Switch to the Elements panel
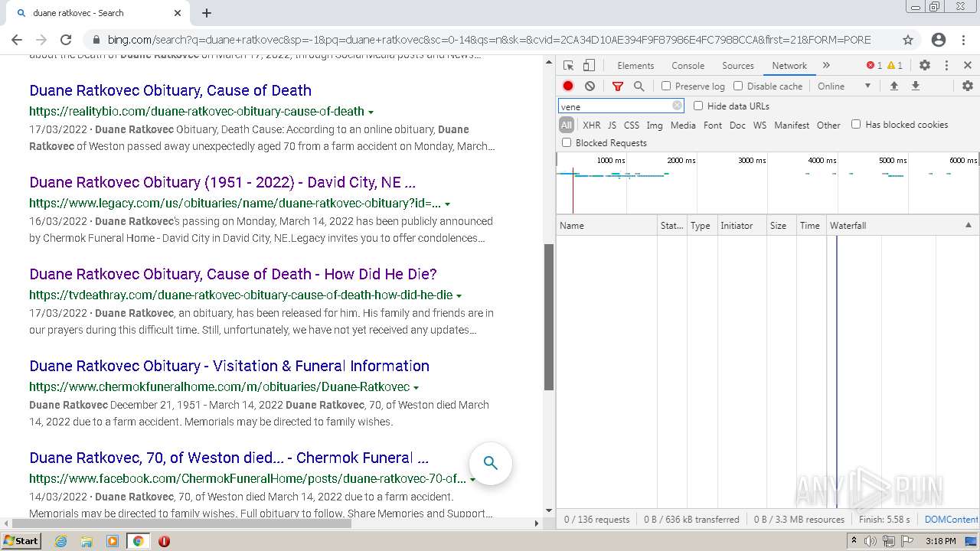Viewport: 980px width, 551px height. click(635, 66)
